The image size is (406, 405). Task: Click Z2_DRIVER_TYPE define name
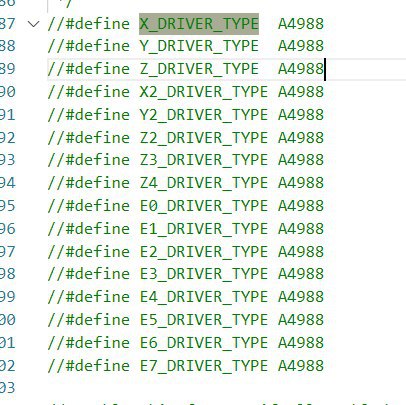(x=204, y=138)
